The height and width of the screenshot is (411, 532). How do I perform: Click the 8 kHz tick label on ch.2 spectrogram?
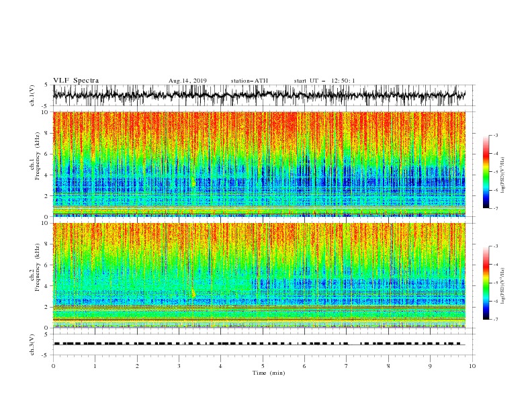pyautogui.click(x=47, y=244)
